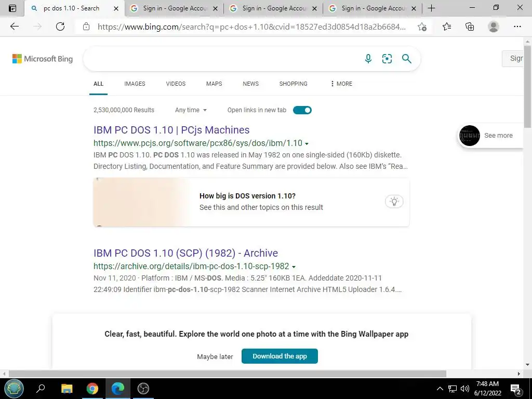Image resolution: width=532 pixels, height=399 pixels.
Task: Search using voice microphone icon
Action: click(368, 59)
